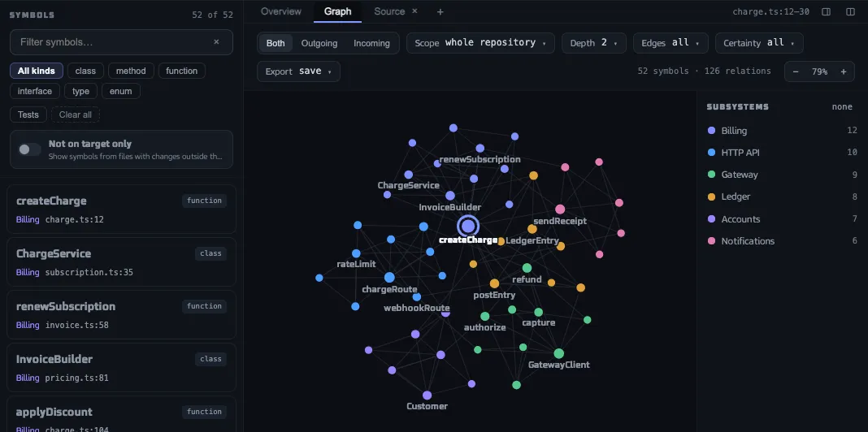Filter by Ledger subsystem in legend
Image resolution: width=868 pixels, height=432 pixels.
[782, 197]
